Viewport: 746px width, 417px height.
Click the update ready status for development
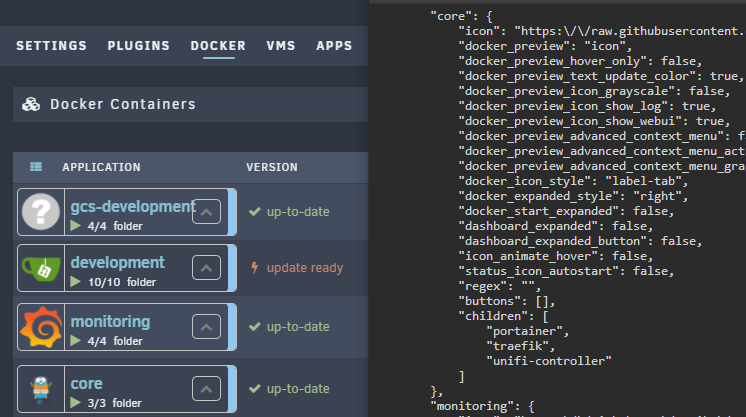(x=304, y=268)
